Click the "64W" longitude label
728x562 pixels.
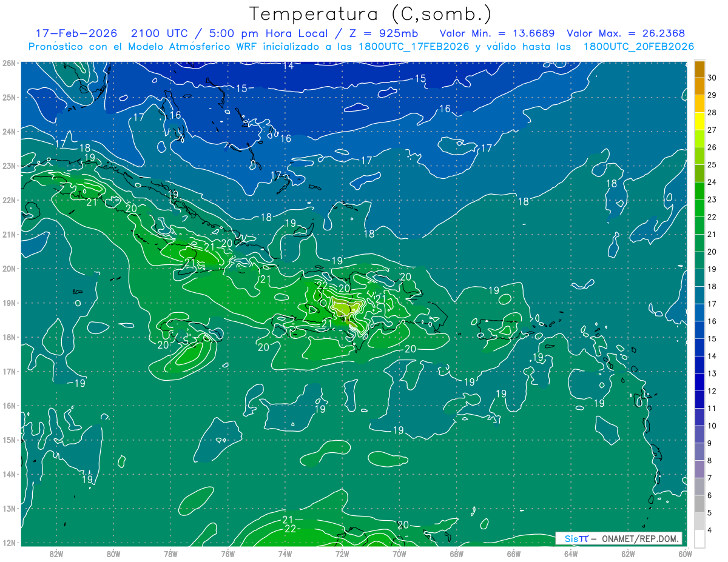[571, 554]
